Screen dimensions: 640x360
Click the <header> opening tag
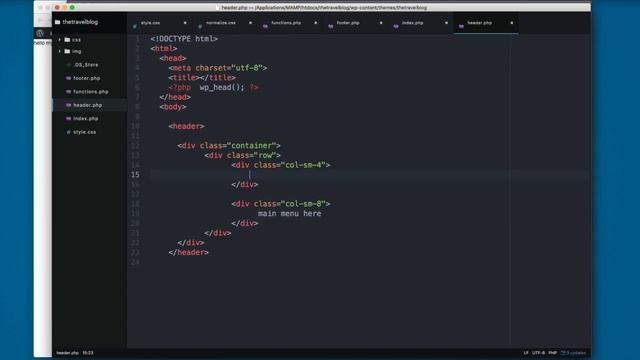tap(186, 126)
